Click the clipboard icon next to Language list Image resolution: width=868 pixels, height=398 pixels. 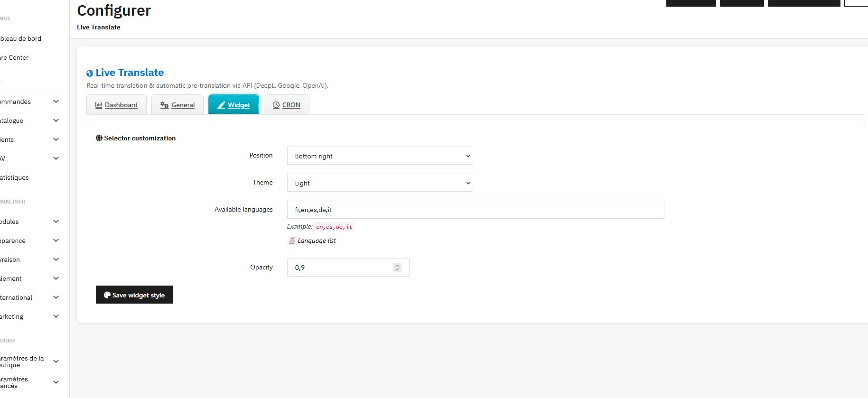tap(292, 241)
